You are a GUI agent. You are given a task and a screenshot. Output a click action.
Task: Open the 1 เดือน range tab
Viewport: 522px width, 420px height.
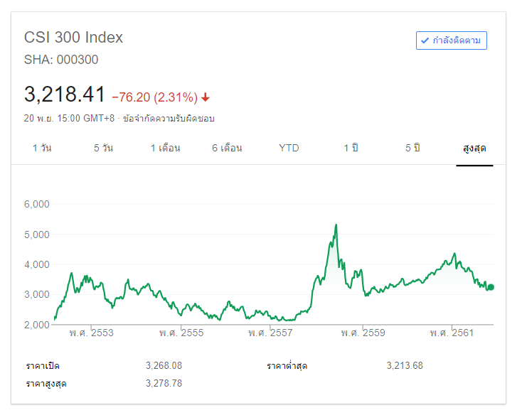(x=165, y=148)
